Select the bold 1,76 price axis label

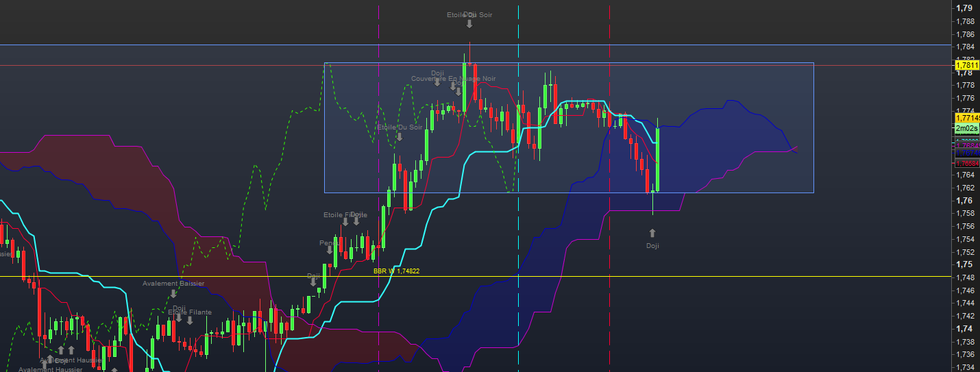(x=964, y=201)
